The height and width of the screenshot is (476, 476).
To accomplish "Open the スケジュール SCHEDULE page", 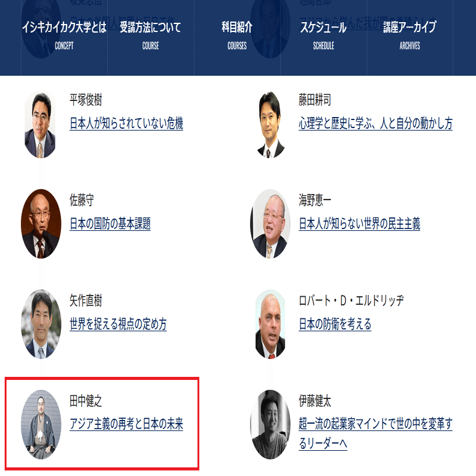I will click(323, 35).
